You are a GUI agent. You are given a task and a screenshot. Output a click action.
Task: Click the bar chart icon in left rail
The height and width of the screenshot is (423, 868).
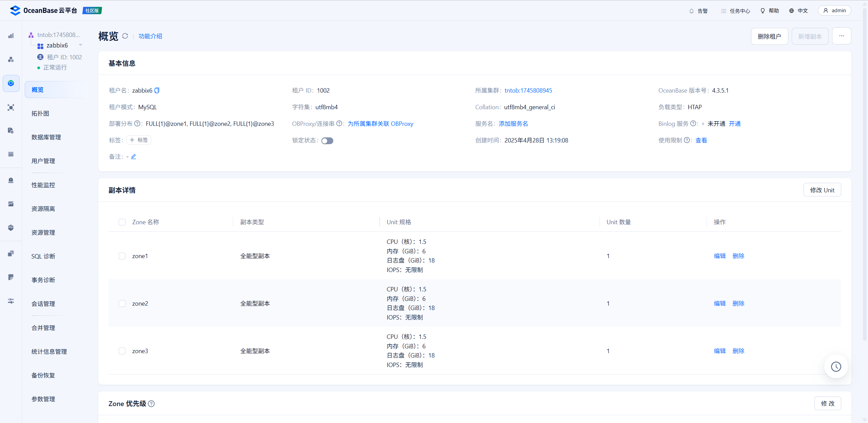coord(11,36)
